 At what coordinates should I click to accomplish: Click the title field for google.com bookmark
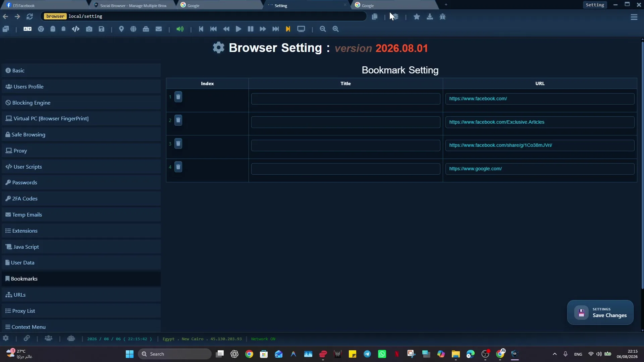click(345, 169)
